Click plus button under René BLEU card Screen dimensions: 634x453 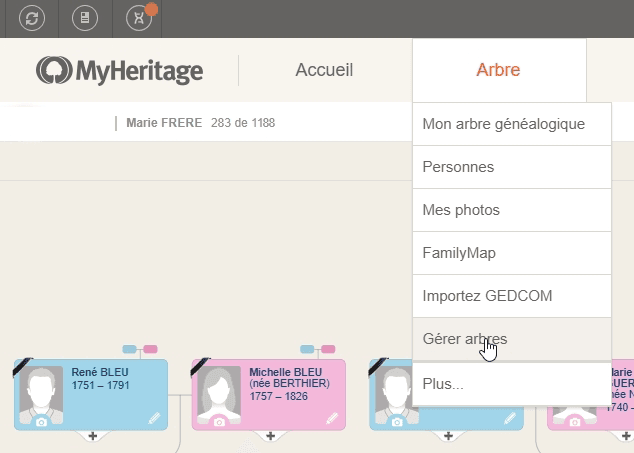(93, 436)
